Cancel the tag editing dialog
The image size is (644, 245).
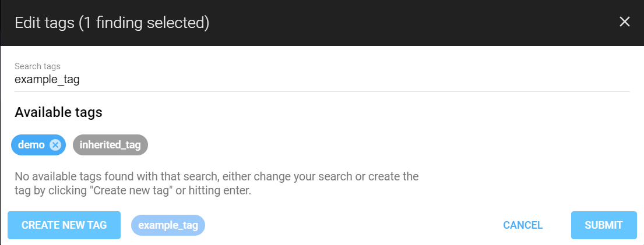[523, 225]
